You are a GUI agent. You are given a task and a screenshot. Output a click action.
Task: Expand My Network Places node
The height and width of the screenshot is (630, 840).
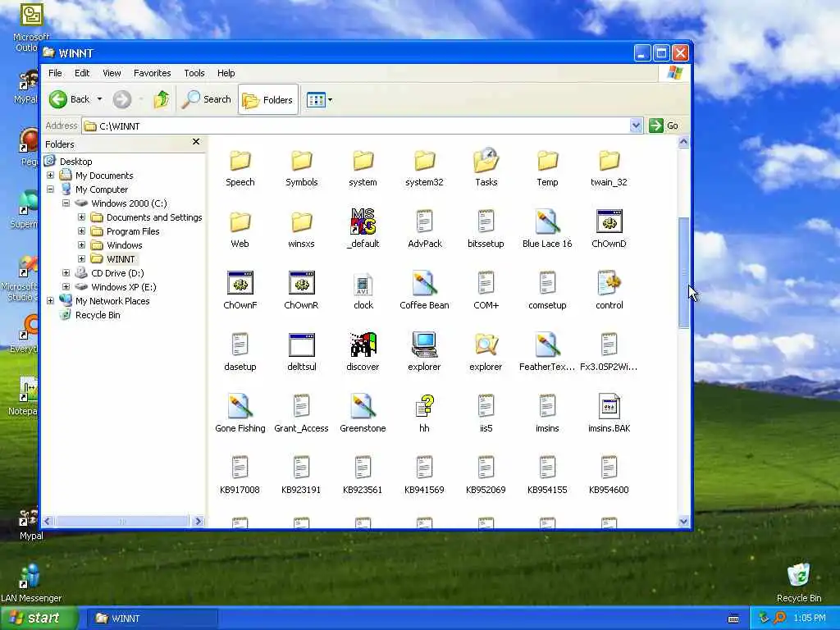[50, 300]
